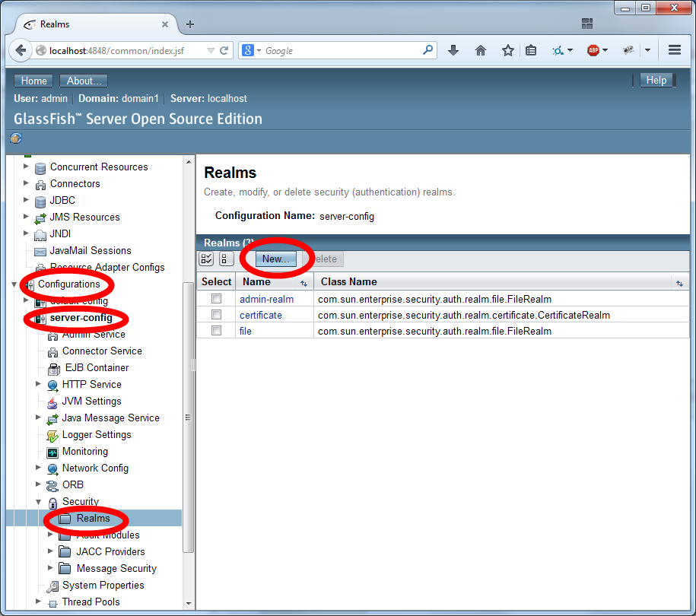Click the New... realm button

click(275, 259)
